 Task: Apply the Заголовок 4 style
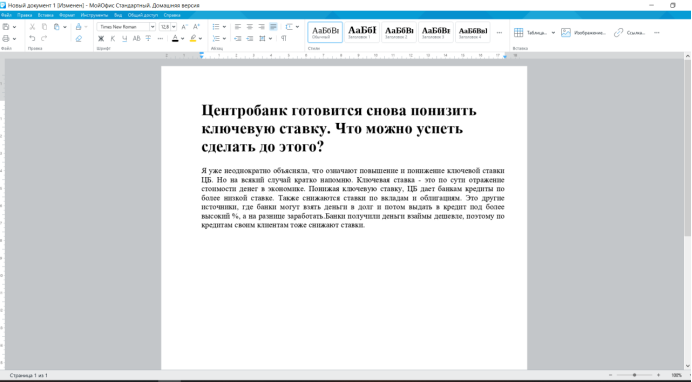[473, 32]
